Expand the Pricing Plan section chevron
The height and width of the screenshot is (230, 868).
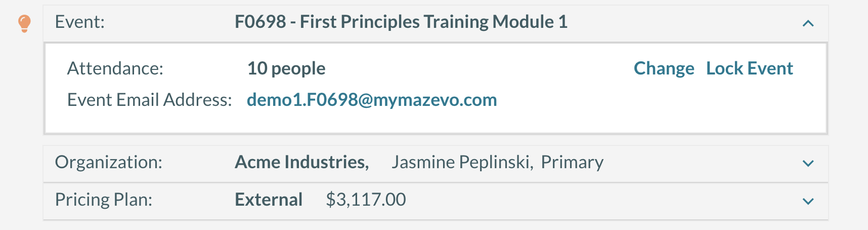[808, 201]
